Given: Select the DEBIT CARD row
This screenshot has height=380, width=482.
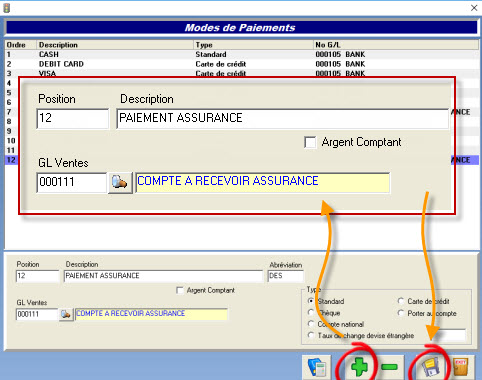Looking at the screenshot, I should [x=242, y=64].
